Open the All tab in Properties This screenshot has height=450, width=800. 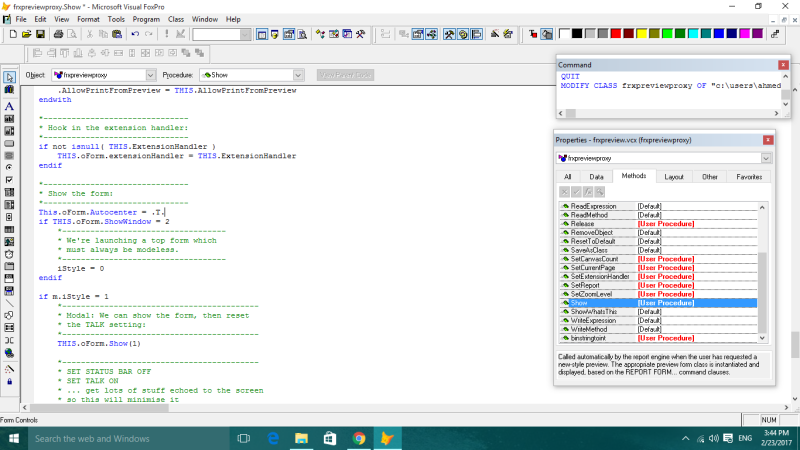point(567,177)
